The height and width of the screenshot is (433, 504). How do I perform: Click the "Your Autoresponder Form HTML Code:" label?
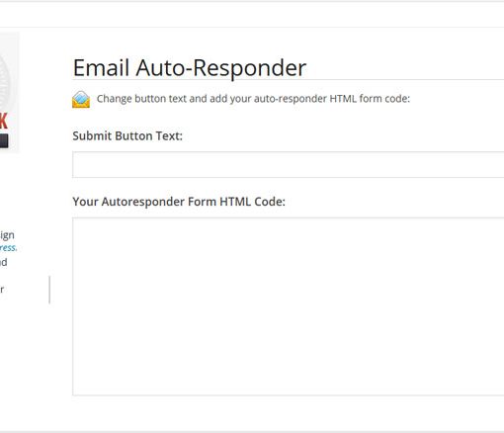(x=179, y=202)
